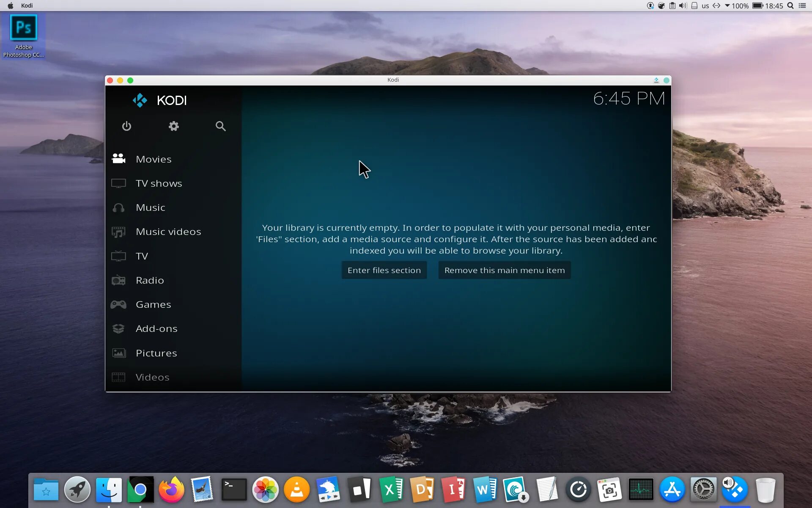Click the Kodi search magnifier icon

pyautogui.click(x=220, y=126)
